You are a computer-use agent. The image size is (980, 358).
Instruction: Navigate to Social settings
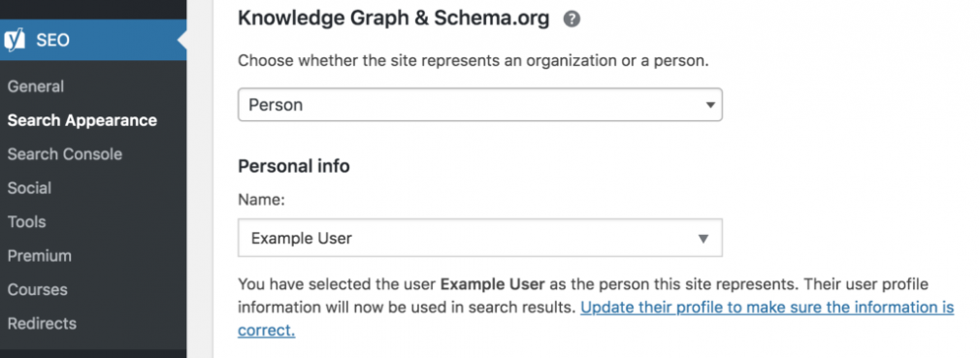click(29, 187)
